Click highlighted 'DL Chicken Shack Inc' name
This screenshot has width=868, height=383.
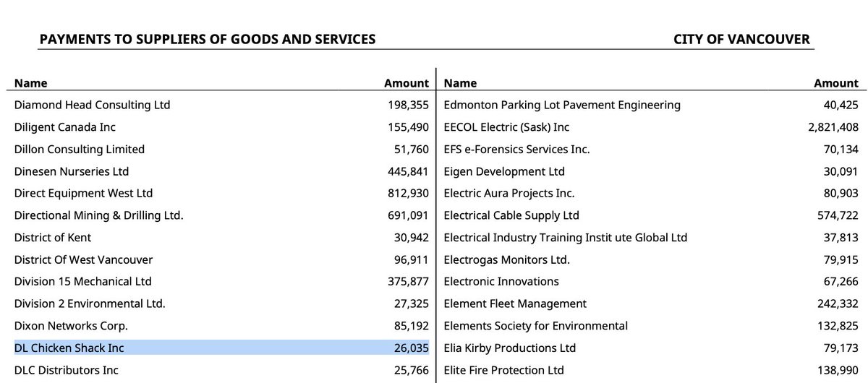69,348
